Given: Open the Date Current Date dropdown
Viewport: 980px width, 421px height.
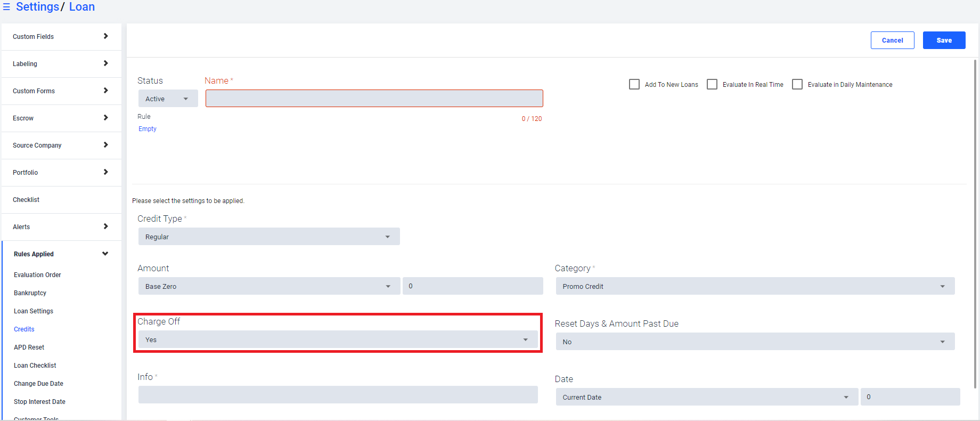Looking at the screenshot, I should [x=707, y=397].
